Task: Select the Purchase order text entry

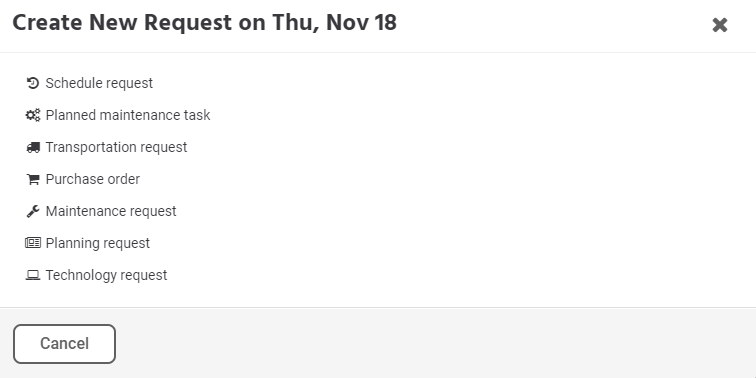Action: pyautogui.click(x=93, y=179)
